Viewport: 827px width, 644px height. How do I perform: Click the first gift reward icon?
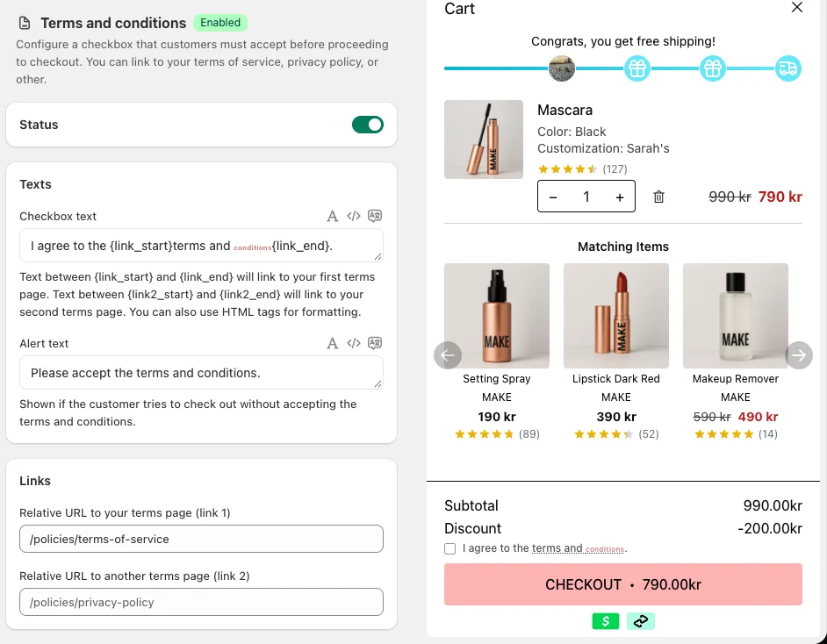click(x=637, y=68)
